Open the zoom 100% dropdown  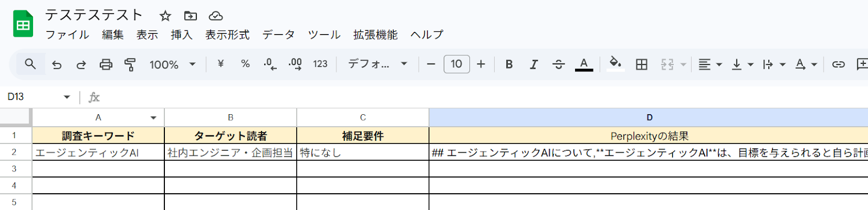(x=172, y=64)
